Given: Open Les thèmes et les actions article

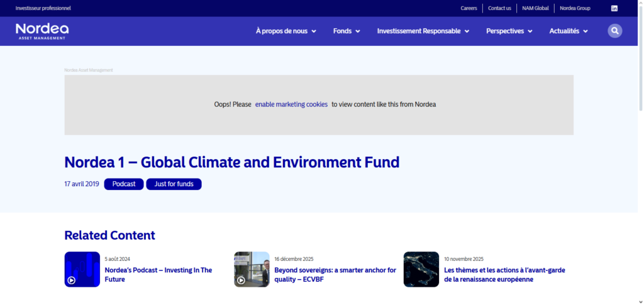Looking at the screenshot, I should point(505,275).
